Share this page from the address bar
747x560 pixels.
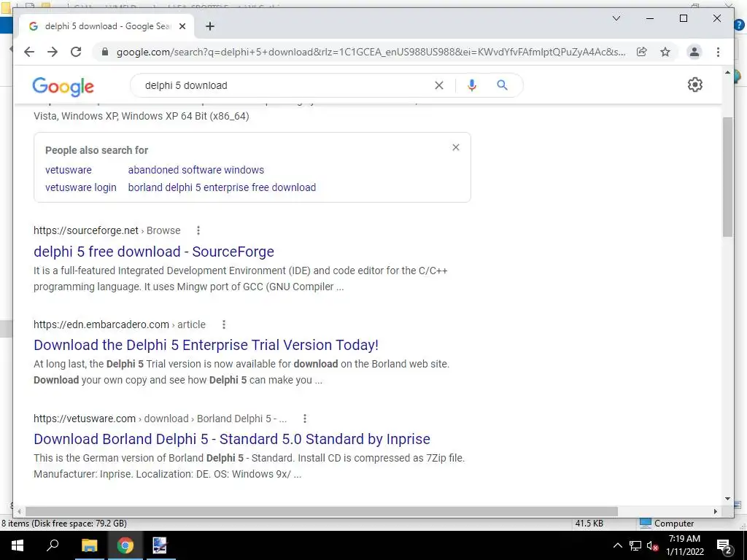coord(642,52)
